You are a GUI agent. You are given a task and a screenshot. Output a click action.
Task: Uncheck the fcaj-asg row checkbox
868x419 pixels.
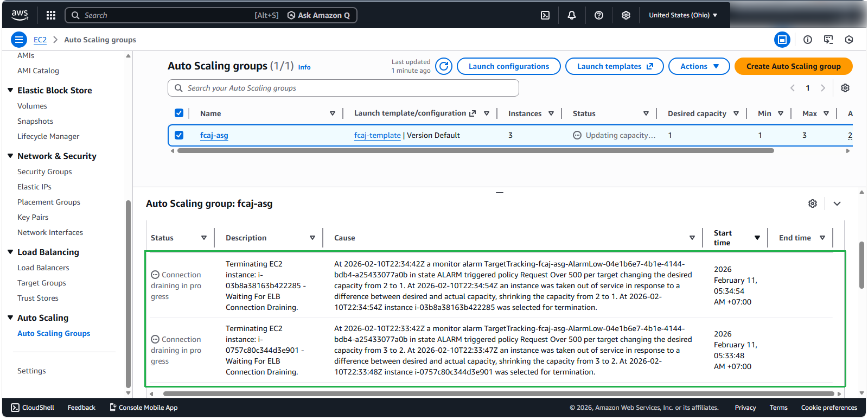click(x=179, y=135)
